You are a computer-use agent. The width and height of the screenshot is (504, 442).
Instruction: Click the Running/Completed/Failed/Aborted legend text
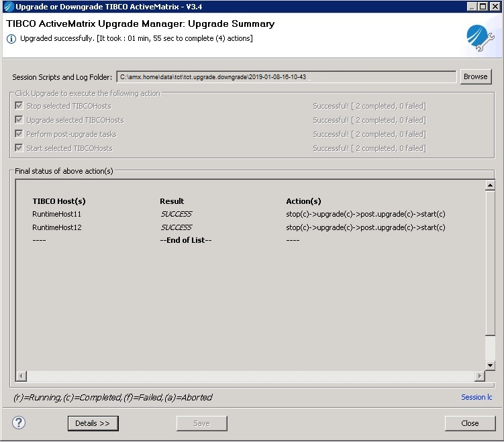(113, 398)
